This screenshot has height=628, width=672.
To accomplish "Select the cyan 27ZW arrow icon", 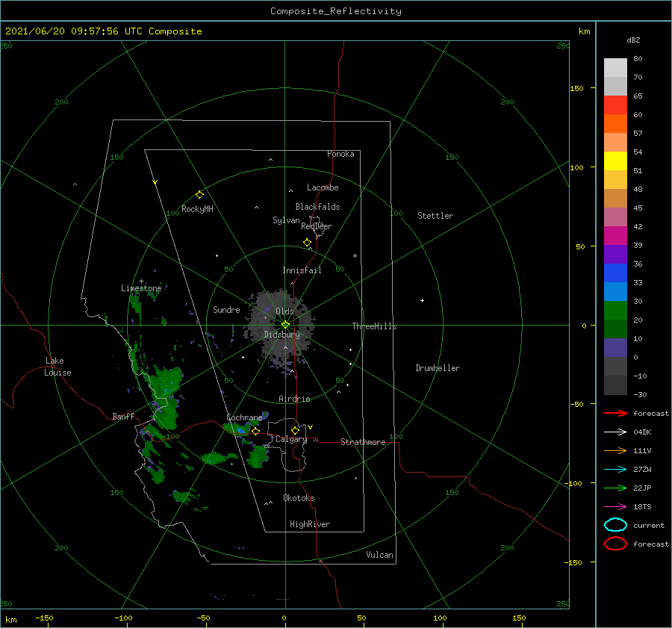I will (x=615, y=470).
